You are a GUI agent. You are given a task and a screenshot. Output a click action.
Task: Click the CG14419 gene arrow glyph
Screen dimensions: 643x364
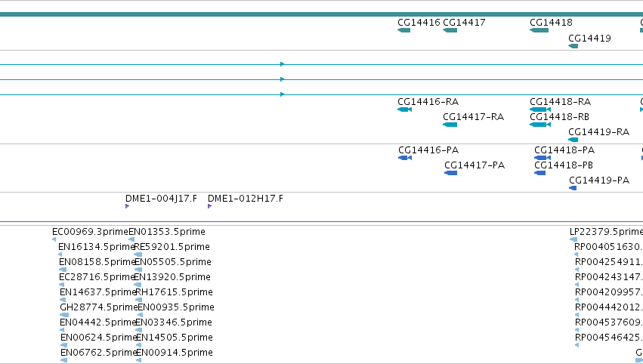pos(573,46)
